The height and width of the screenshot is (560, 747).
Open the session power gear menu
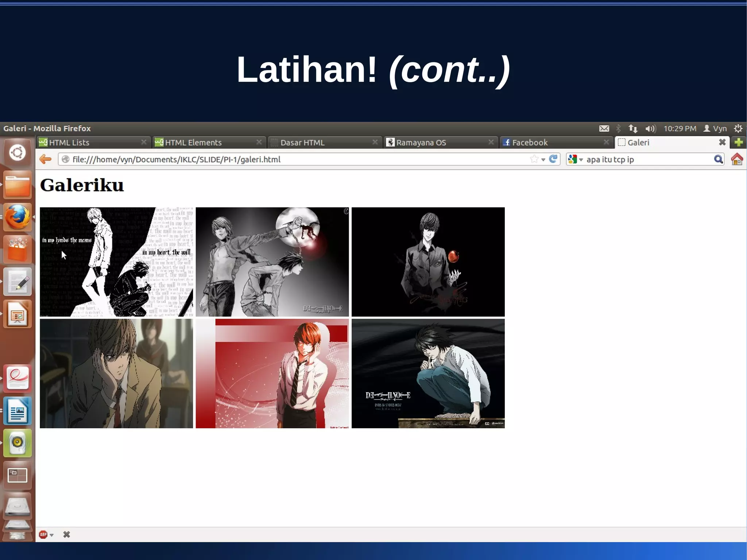(x=738, y=128)
